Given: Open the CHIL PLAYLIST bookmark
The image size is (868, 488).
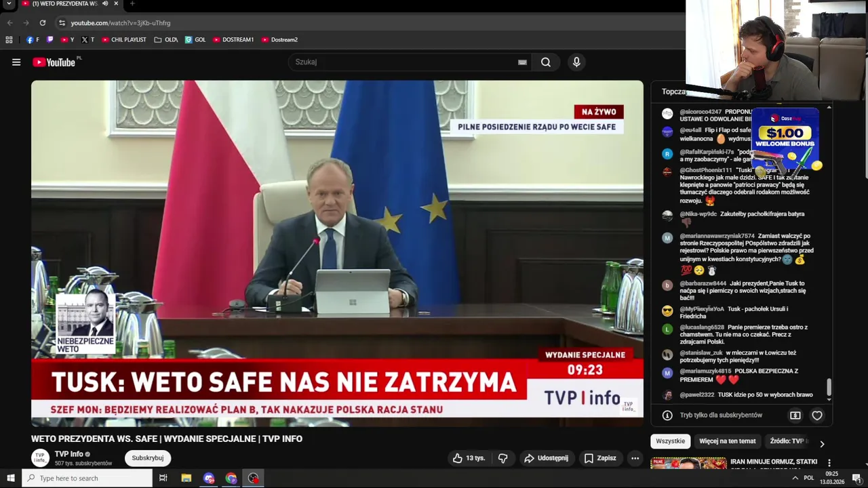Looking at the screenshot, I should pyautogui.click(x=123, y=40).
